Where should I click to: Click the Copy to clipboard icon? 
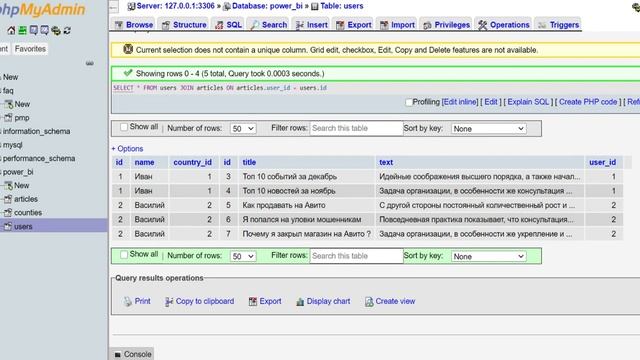(169, 301)
